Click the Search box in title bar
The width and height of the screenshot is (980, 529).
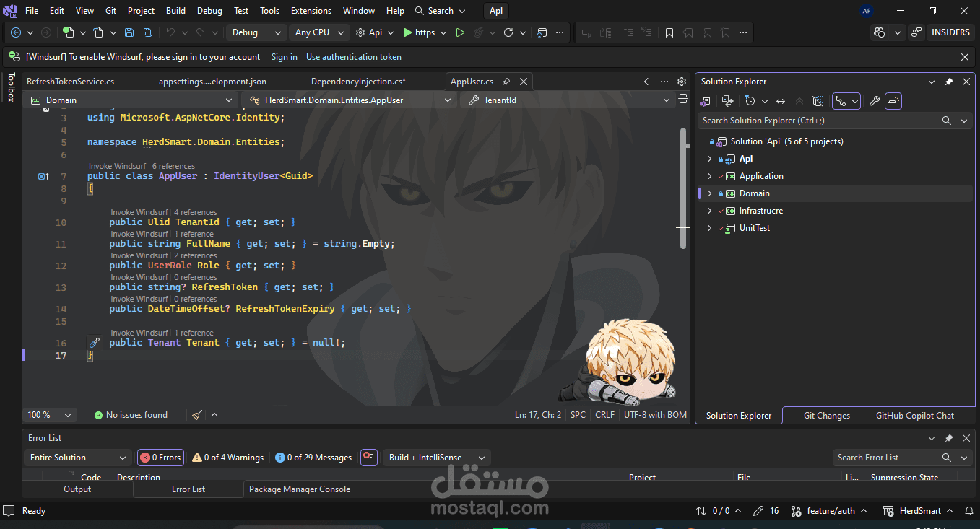[x=441, y=11]
